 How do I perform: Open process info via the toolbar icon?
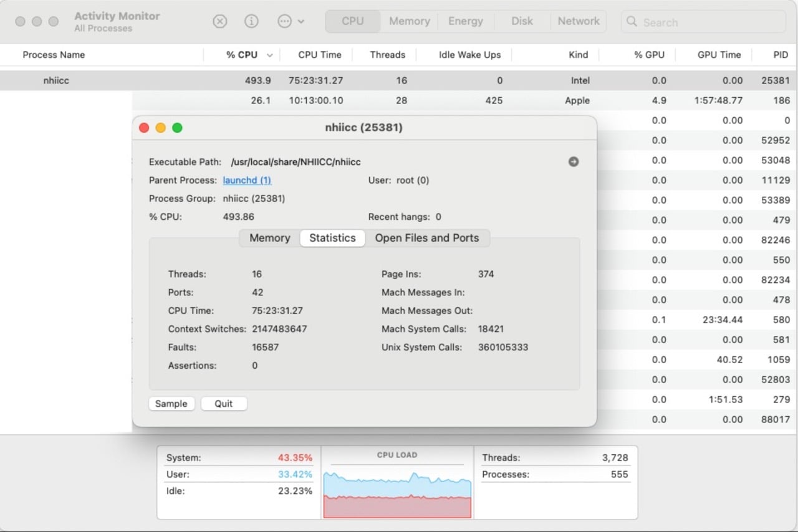251,21
